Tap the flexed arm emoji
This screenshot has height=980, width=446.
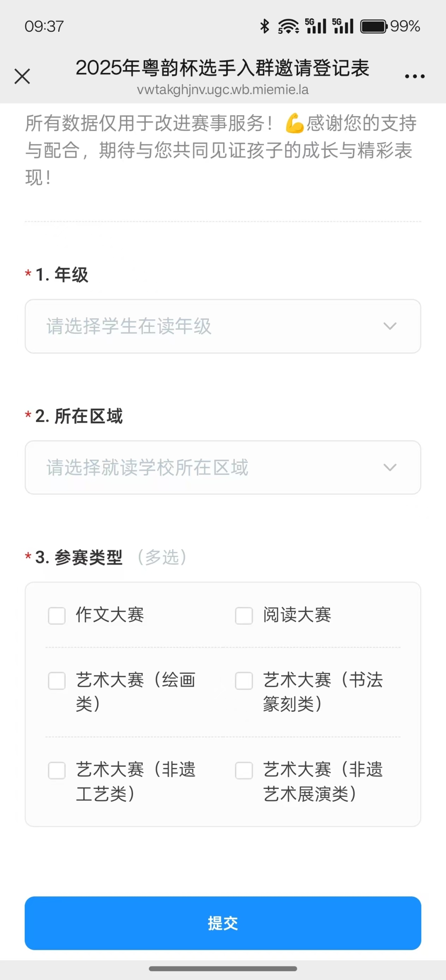pyautogui.click(x=294, y=124)
